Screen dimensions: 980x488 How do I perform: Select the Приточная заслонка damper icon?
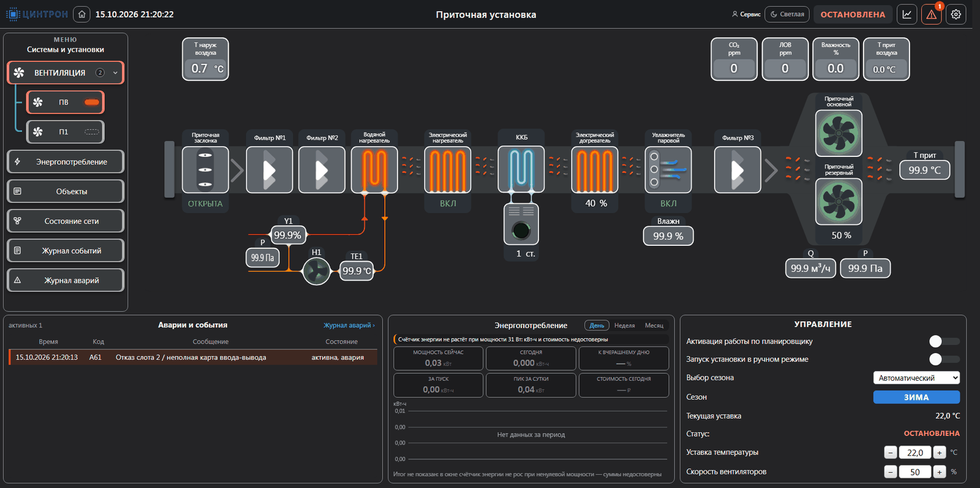coord(206,170)
